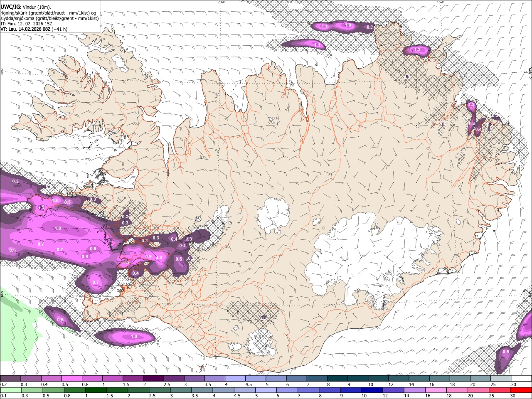Click the "0.6" value in the southwest offshore patch
The width and height of the screenshot is (532, 399).
(x=60, y=320)
